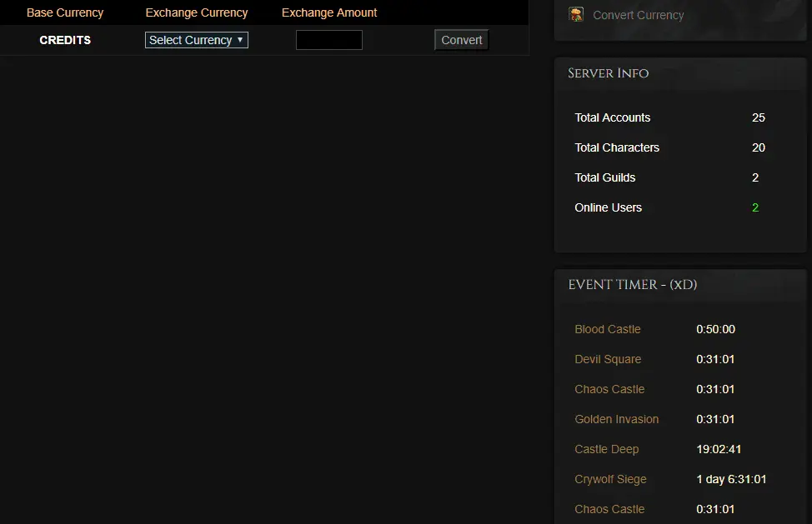Click Blood Castle timer 0:50:00
This screenshot has height=524, width=812.
tap(715, 329)
